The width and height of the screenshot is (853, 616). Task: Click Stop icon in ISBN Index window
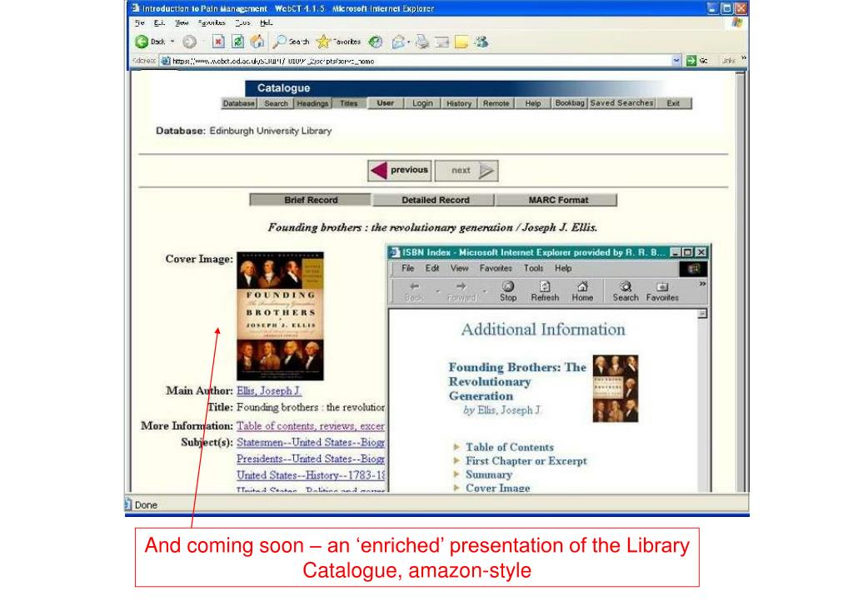[508, 291]
